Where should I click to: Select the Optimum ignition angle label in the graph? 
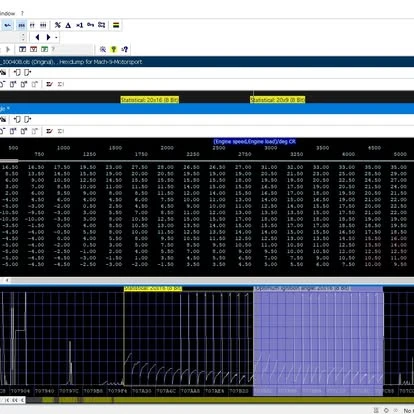click(x=302, y=288)
